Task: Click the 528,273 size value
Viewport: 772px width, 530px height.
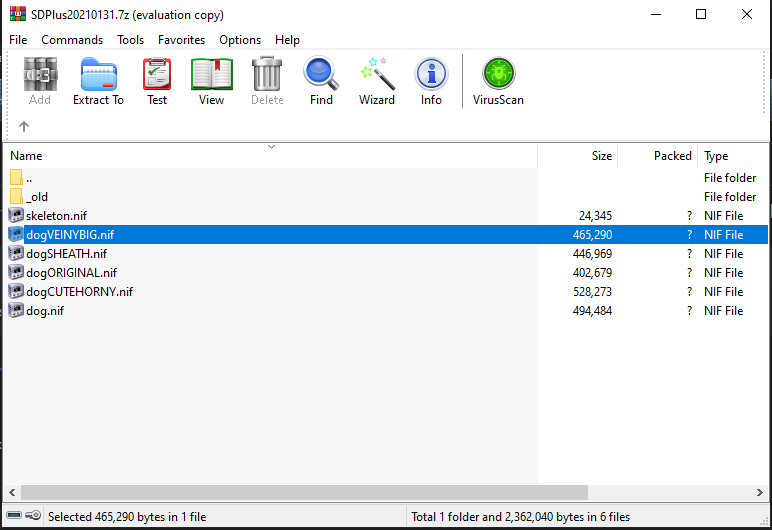Action: pyautogui.click(x=592, y=292)
